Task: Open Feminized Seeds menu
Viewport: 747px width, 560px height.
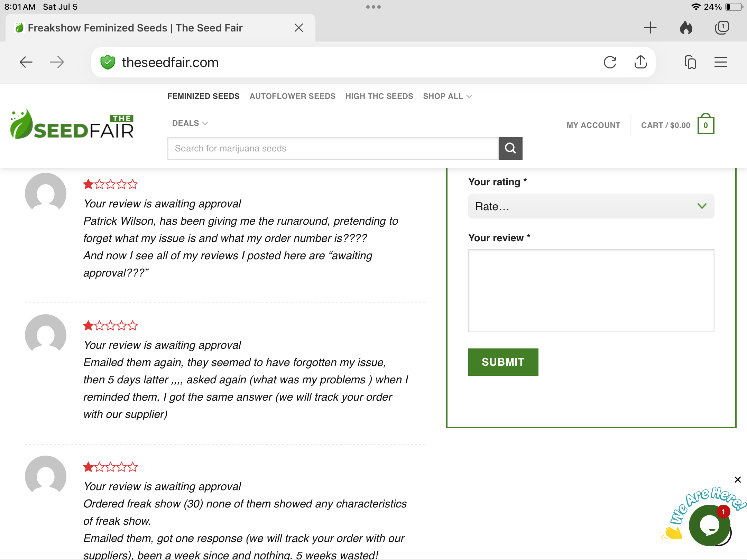Action: [x=203, y=96]
